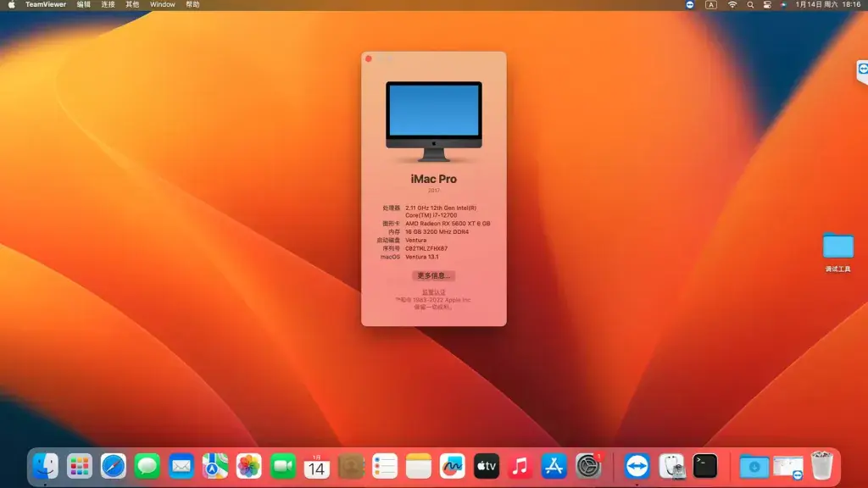The image size is (868, 488).
Task: Click Ventura 13.1 macOS version text
Action: (x=422, y=257)
